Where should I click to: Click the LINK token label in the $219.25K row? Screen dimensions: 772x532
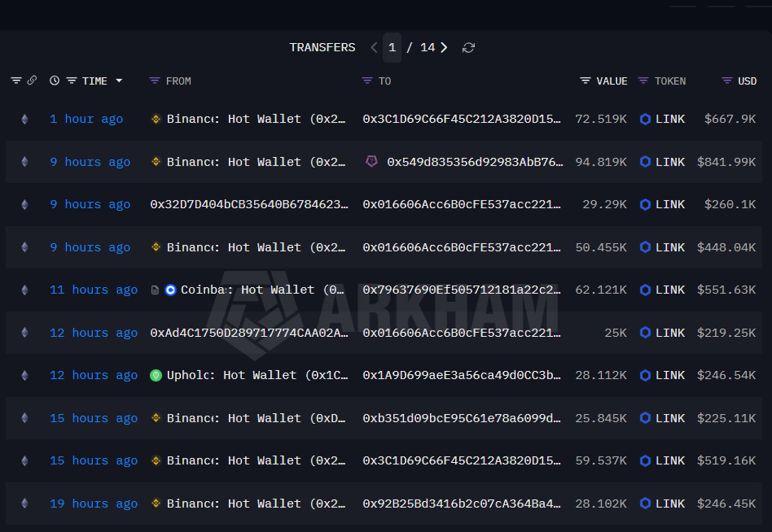tap(670, 333)
